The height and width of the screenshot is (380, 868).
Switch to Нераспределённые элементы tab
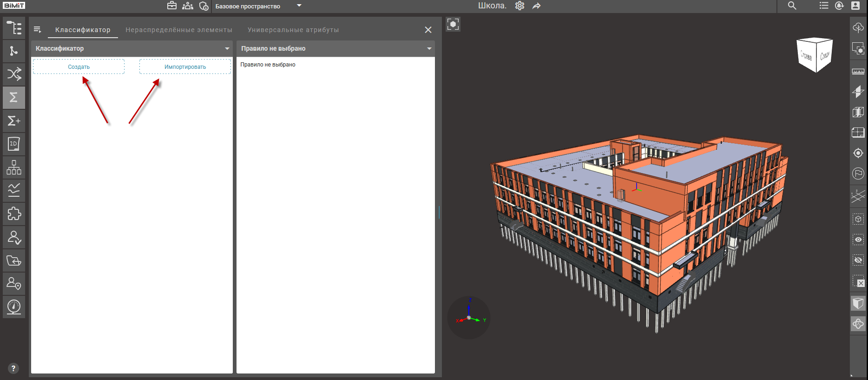[178, 30]
